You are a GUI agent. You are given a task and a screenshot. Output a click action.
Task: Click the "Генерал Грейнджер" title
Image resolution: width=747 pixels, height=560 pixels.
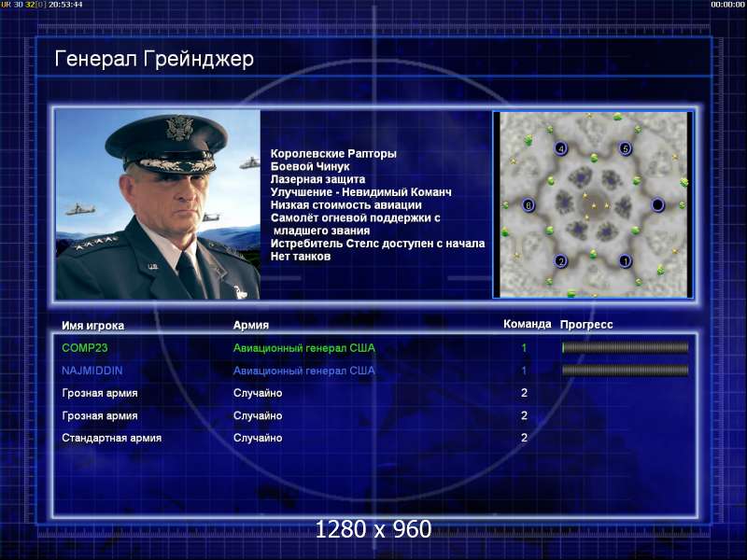click(154, 59)
